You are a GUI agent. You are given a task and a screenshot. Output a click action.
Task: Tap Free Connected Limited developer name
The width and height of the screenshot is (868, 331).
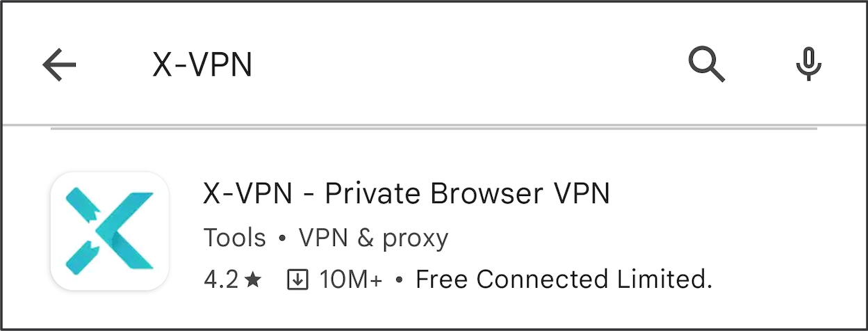click(x=564, y=280)
